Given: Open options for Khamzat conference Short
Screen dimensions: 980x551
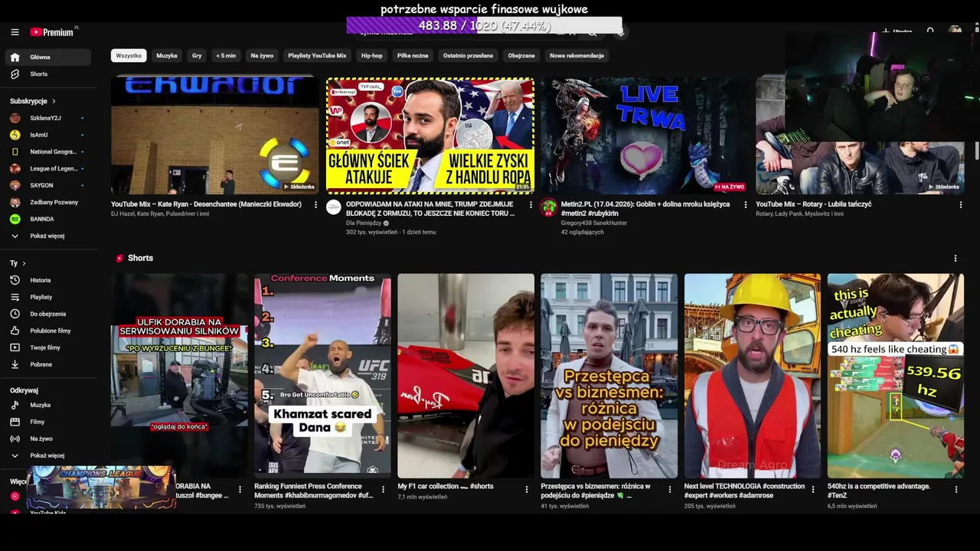Looking at the screenshot, I should tap(383, 489).
